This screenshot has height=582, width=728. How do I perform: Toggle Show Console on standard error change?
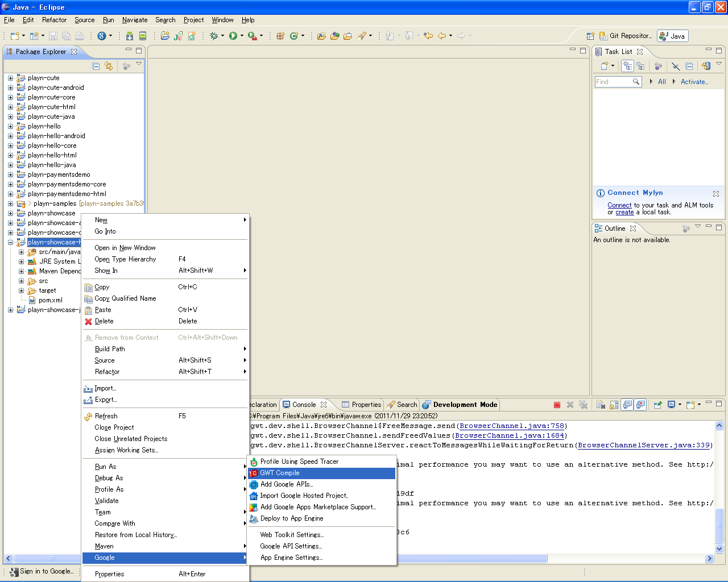(640, 405)
